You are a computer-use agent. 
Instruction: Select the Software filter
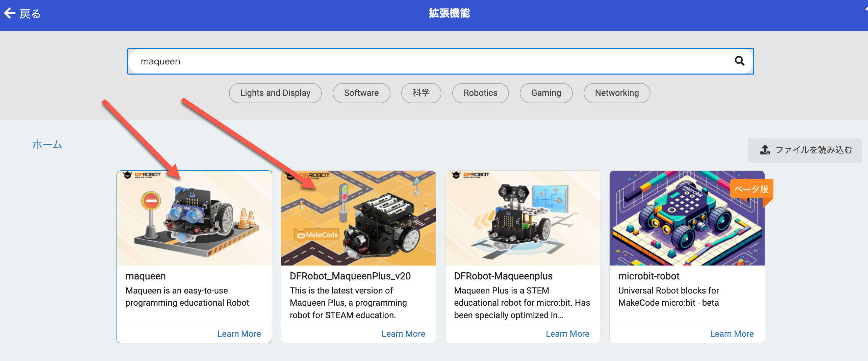click(361, 93)
